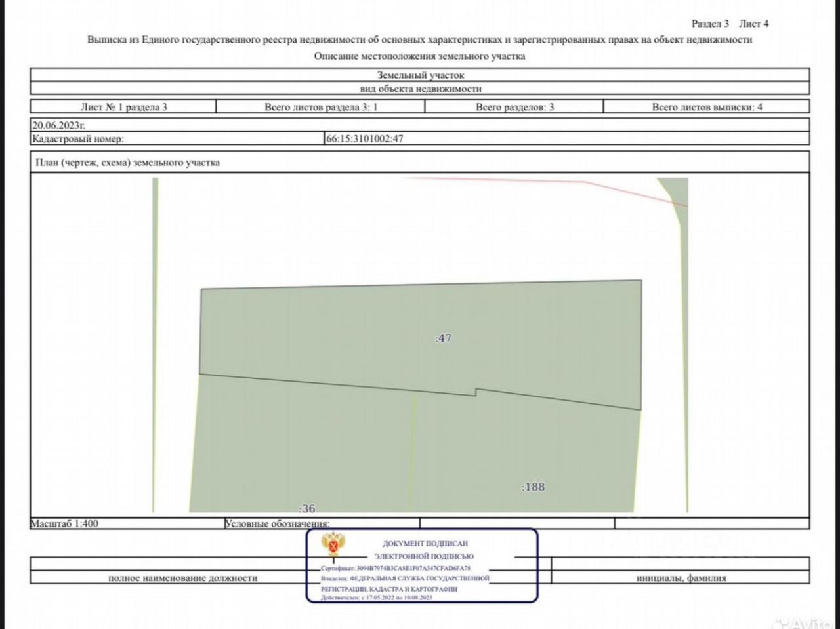Screen dimensions: 840x629
Task: Click the ':36' parcel label on the plan
Action: coord(307,508)
